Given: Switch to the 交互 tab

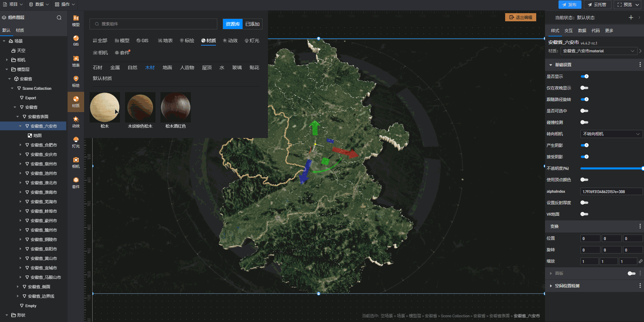Looking at the screenshot, I should pyautogui.click(x=568, y=30).
